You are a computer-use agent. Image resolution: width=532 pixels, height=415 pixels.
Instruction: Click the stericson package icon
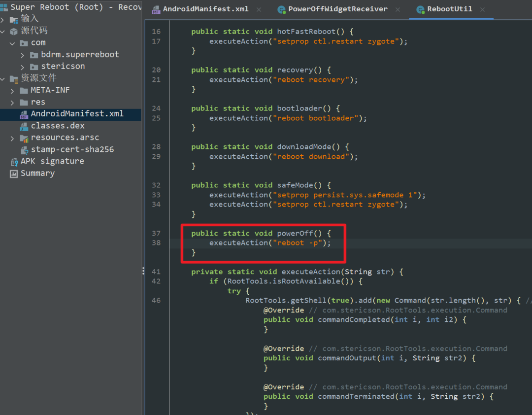click(34, 67)
